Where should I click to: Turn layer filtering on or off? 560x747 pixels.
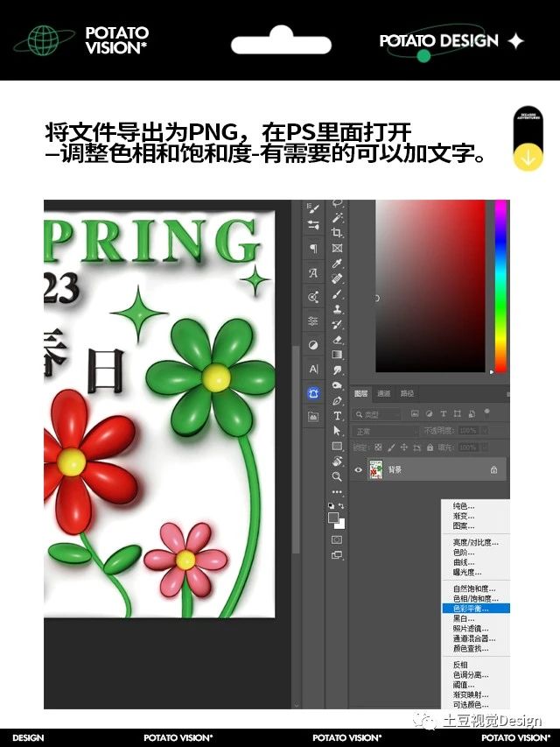(x=486, y=411)
